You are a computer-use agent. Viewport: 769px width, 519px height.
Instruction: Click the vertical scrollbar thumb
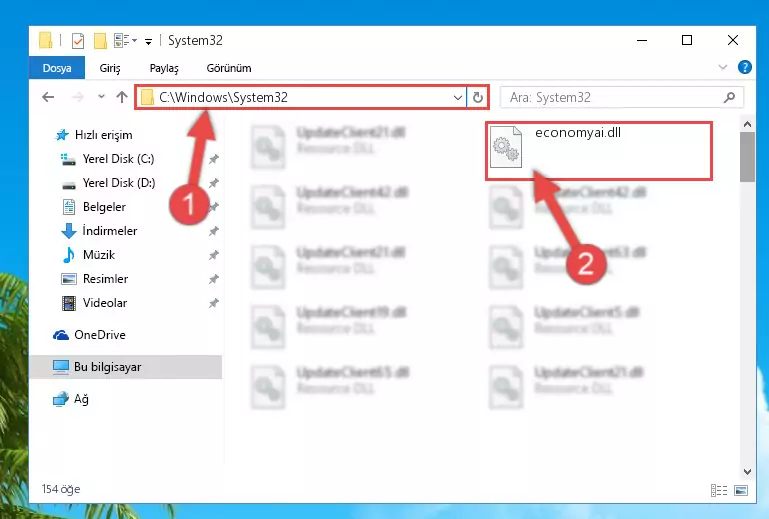tap(747, 155)
